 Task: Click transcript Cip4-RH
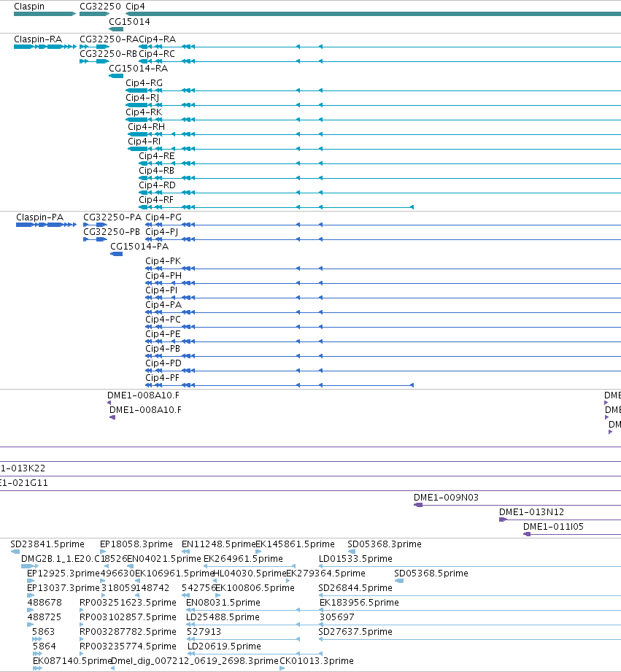click(x=146, y=126)
